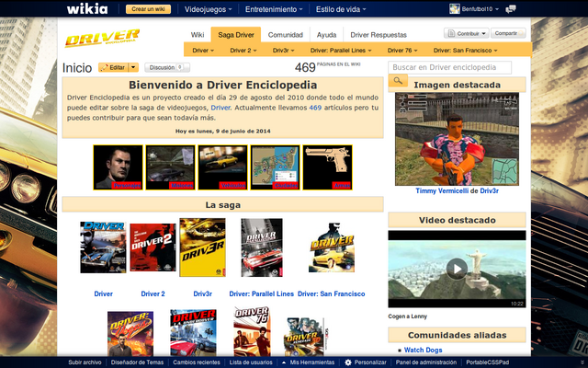The width and height of the screenshot is (588, 368).
Task: Open the notifications speech-bubble icon
Action: [511, 8]
